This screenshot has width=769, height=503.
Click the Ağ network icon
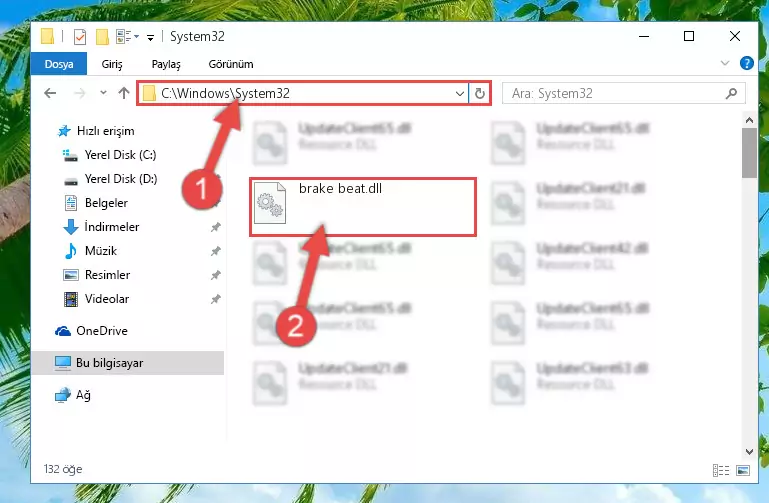(63, 395)
